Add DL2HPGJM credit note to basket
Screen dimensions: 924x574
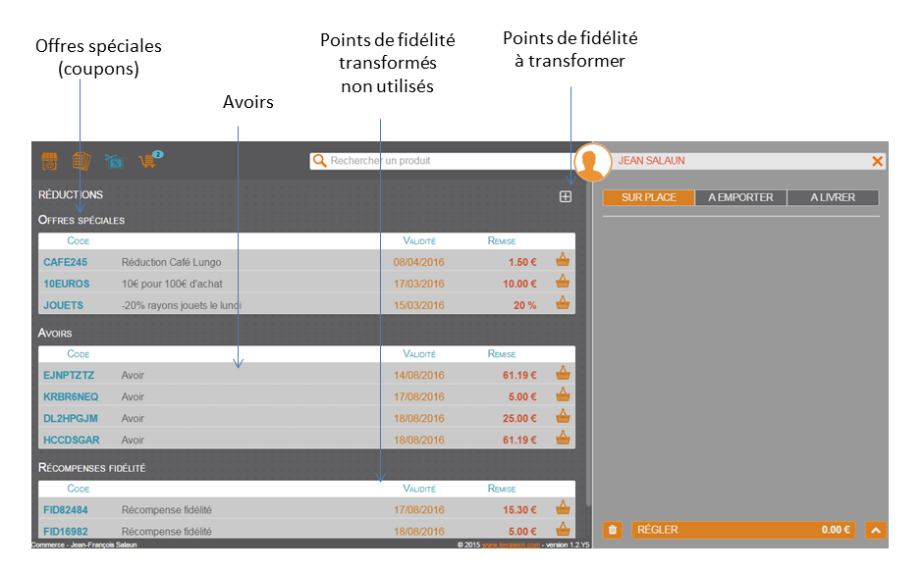click(563, 416)
